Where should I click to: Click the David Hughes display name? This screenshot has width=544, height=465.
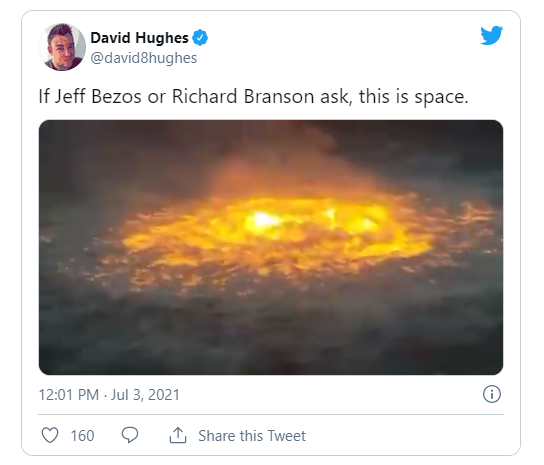(x=139, y=38)
